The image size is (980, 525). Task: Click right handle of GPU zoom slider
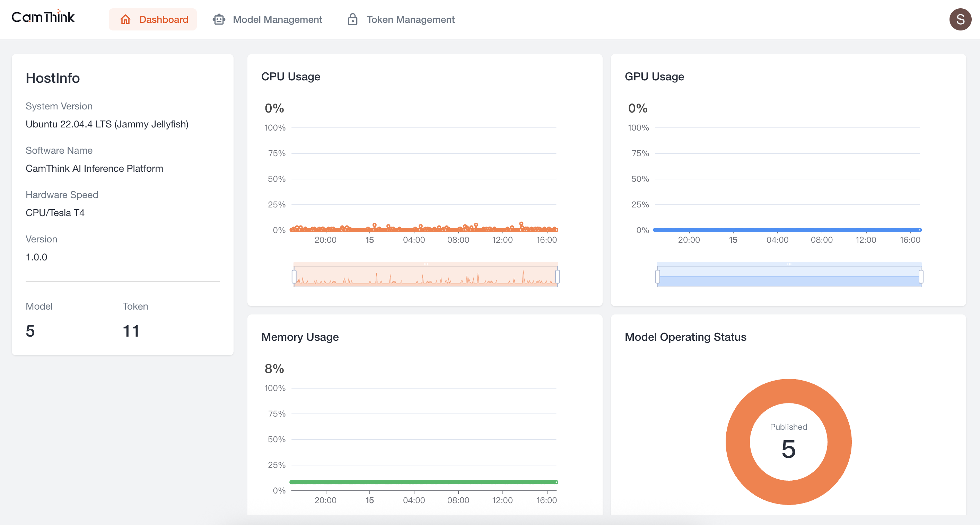point(921,276)
